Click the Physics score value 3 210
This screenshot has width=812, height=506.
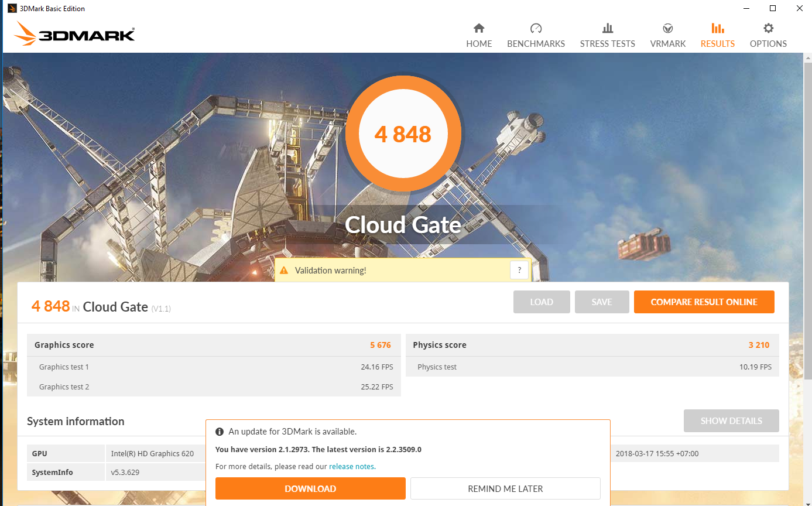[759, 345]
